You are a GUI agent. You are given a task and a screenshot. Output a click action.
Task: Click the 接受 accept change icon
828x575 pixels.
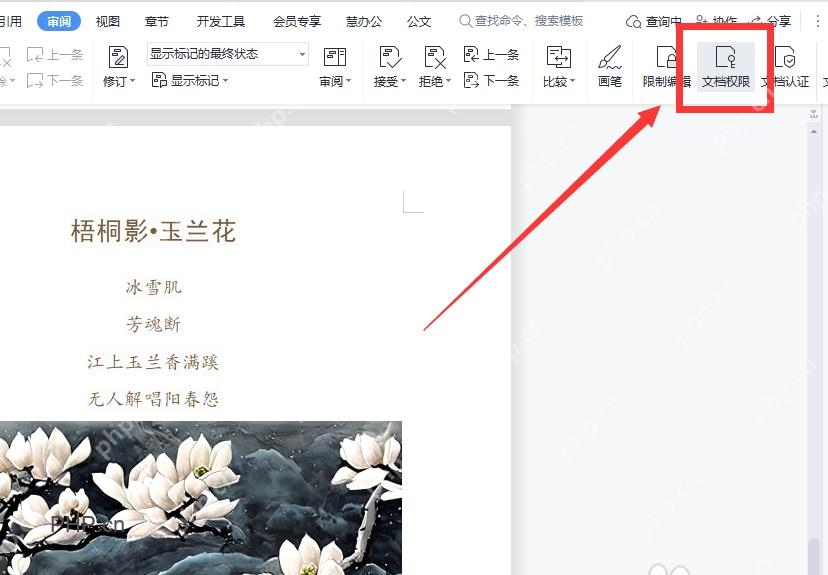tap(390, 58)
